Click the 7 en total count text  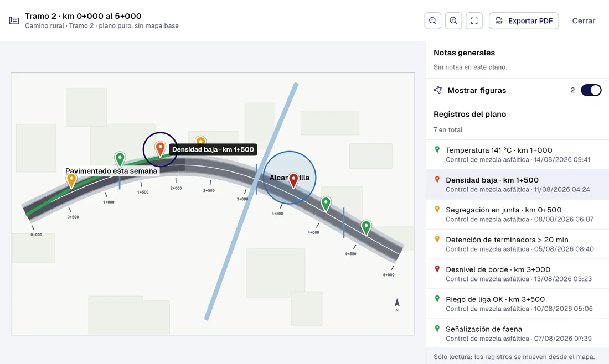448,129
